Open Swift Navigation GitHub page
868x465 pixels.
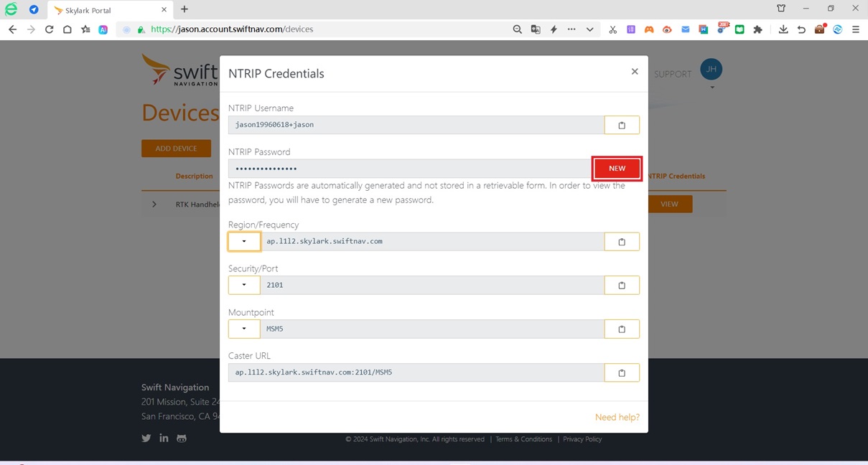pyautogui.click(x=182, y=438)
